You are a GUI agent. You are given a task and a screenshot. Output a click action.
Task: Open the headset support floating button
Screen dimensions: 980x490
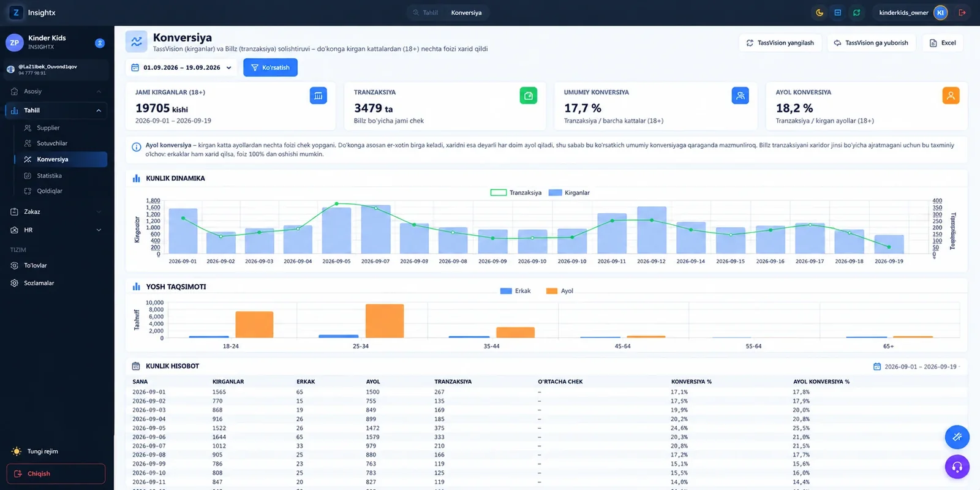[957, 467]
